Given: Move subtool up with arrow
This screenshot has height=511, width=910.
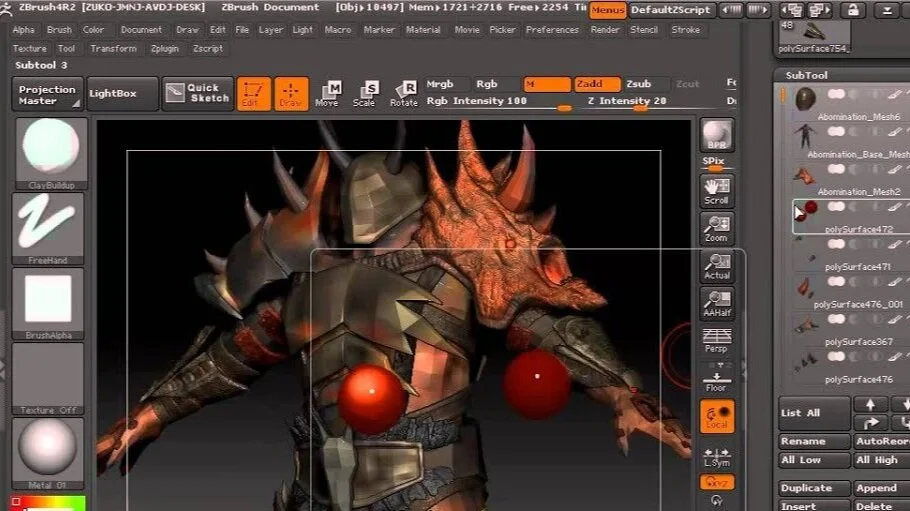Looking at the screenshot, I should [870, 404].
